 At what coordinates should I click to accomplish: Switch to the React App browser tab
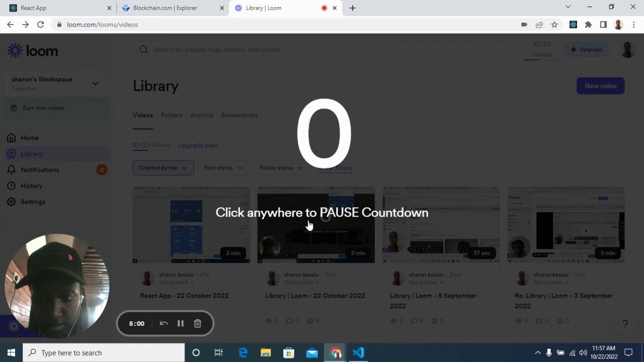[60, 8]
